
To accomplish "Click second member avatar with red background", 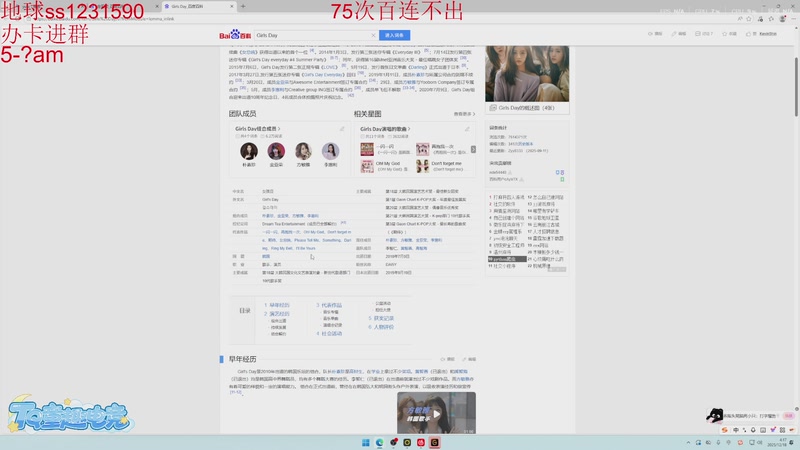I will 276,151.
